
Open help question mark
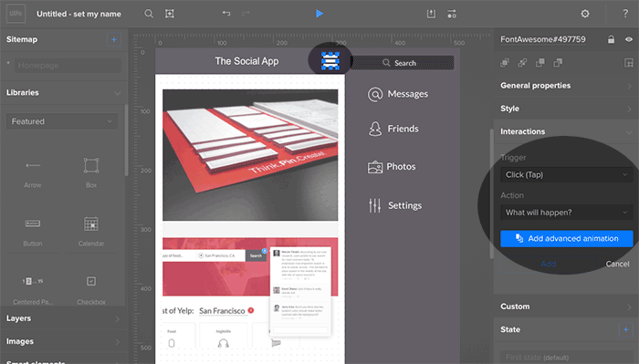(x=625, y=14)
